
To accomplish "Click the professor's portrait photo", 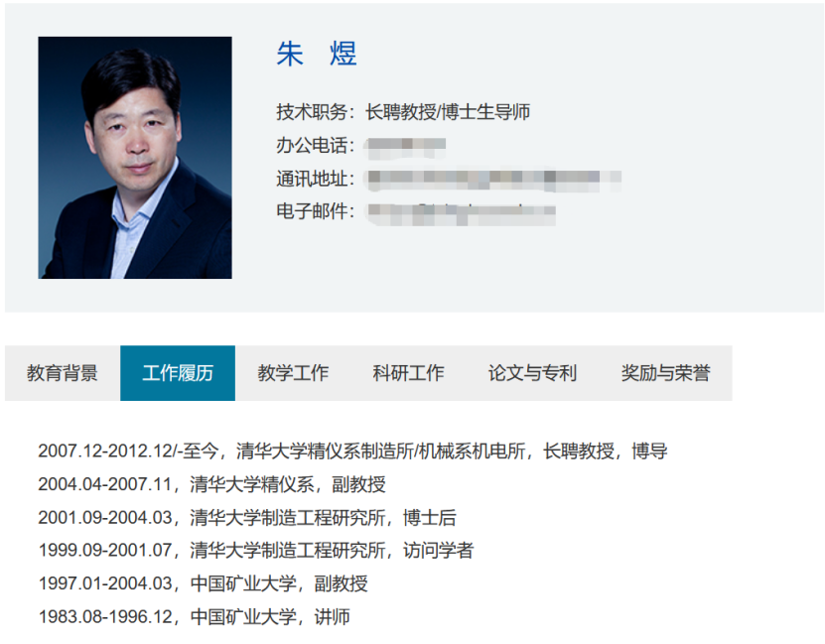I will [x=135, y=158].
